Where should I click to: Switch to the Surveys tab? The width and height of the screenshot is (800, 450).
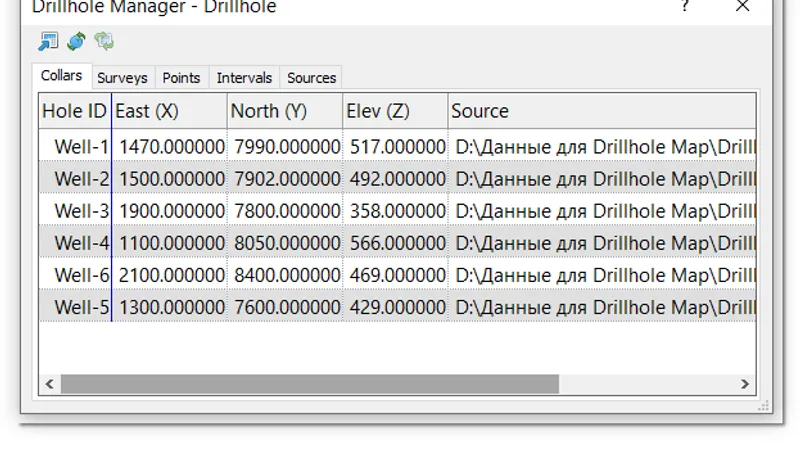(122, 78)
